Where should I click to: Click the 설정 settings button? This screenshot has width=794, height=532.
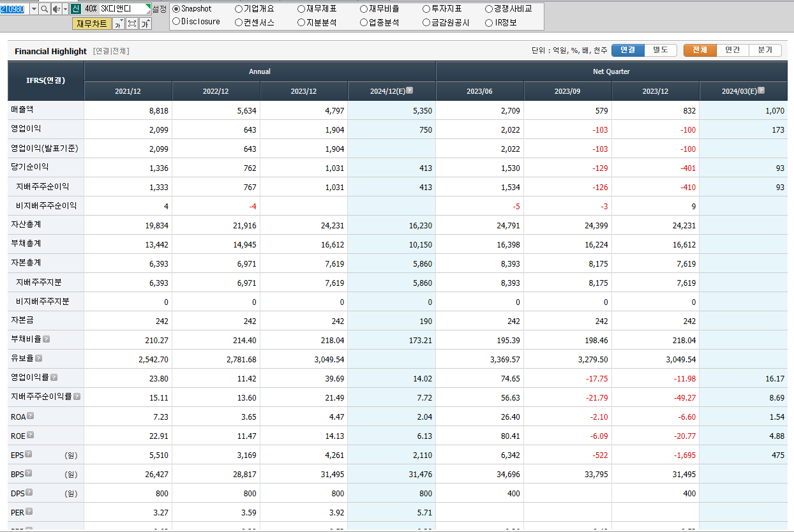[160, 9]
